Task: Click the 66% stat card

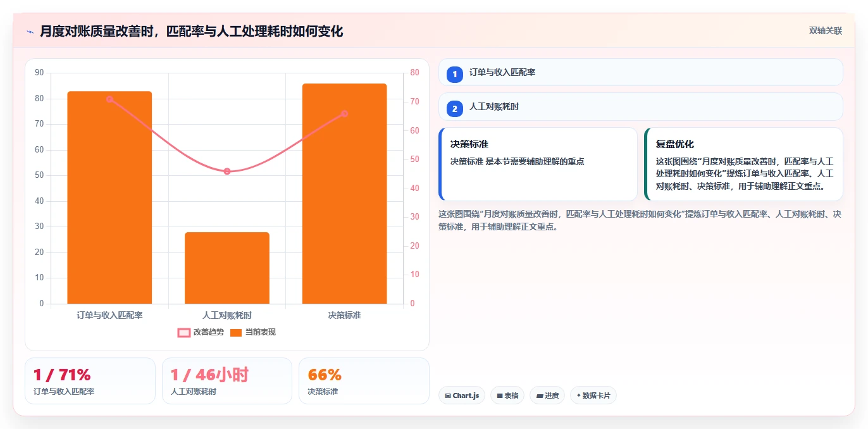Action: pos(364,381)
